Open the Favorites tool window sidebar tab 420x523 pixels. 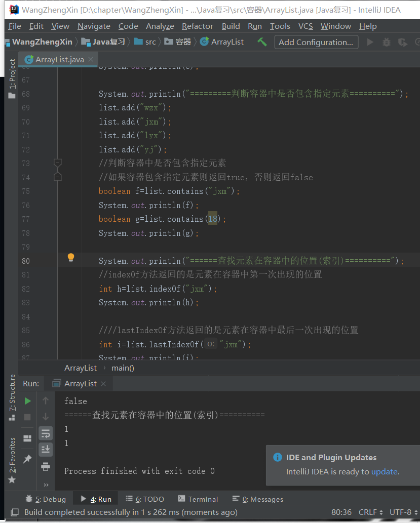pos(12,460)
